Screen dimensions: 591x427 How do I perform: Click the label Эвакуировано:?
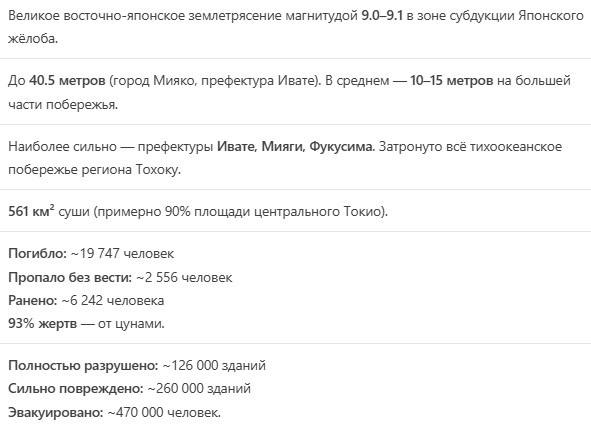[x=56, y=412]
